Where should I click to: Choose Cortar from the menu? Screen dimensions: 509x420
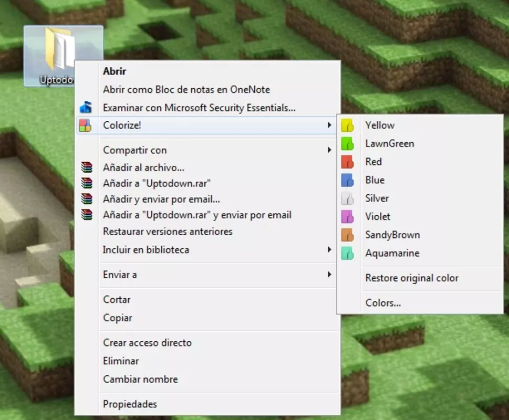point(117,299)
